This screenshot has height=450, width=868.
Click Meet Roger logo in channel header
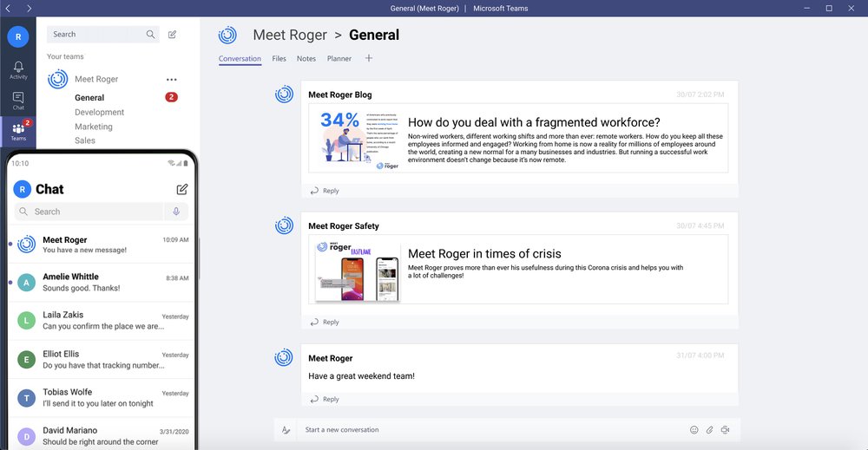(227, 35)
